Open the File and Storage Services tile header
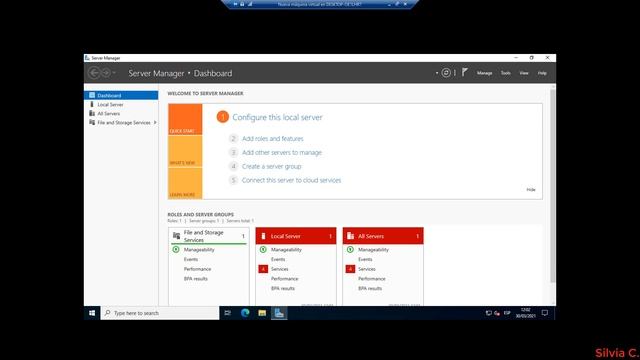 click(209, 236)
